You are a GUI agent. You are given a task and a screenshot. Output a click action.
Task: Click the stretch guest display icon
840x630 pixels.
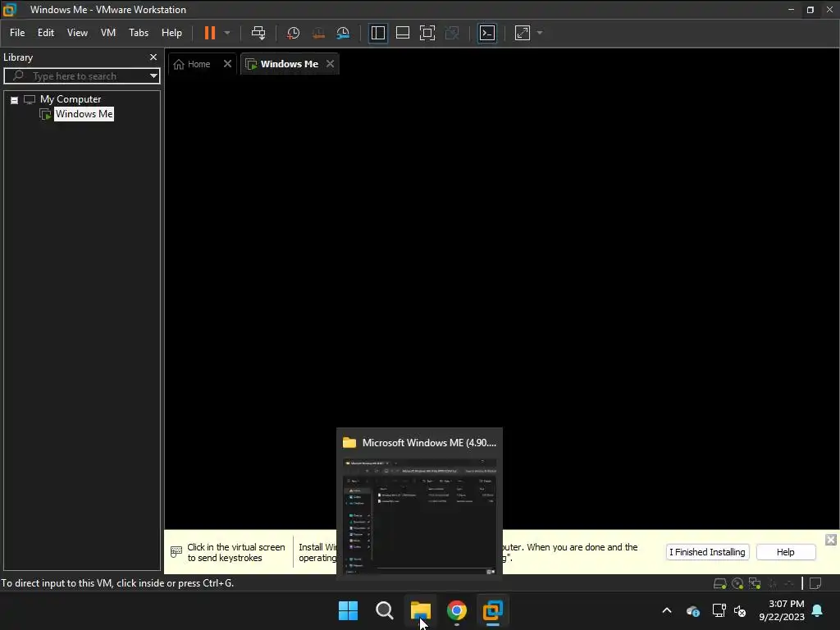[x=523, y=33]
